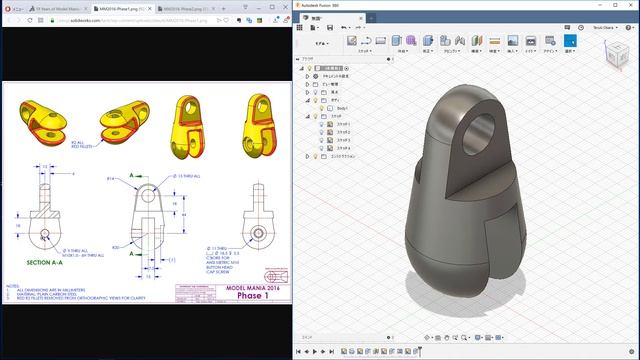Hide Body1 using its light bulb

(322, 108)
